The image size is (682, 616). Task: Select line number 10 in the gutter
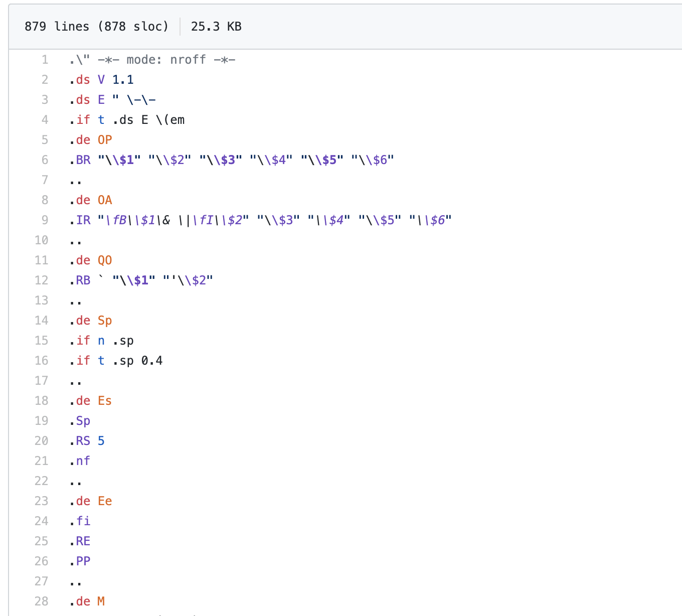(x=41, y=240)
